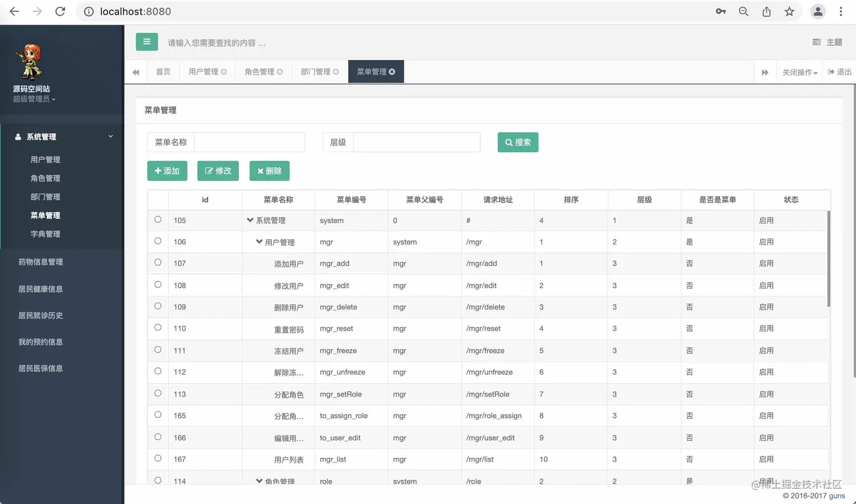This screenshot has width=856, height=504.
Task: Go back using browser back arrow
Action: click(x=15, y=11)
